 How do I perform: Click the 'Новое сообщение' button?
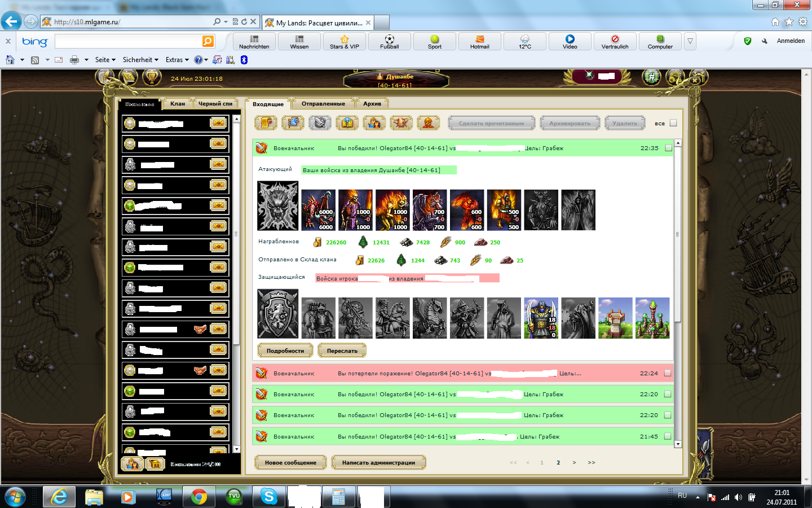click(x=290, y=462)
